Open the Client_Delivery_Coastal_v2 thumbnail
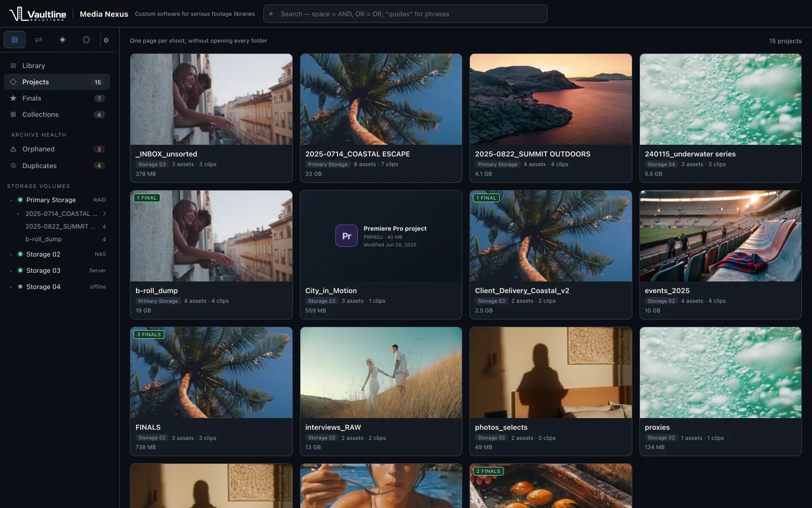The width and height of the screenshot is (812, 508). point(551,236)
